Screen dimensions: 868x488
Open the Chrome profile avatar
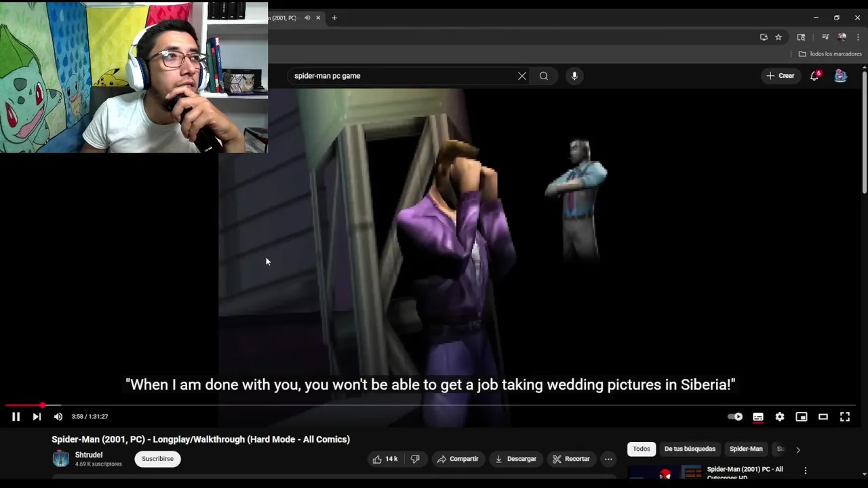[842, 37]
